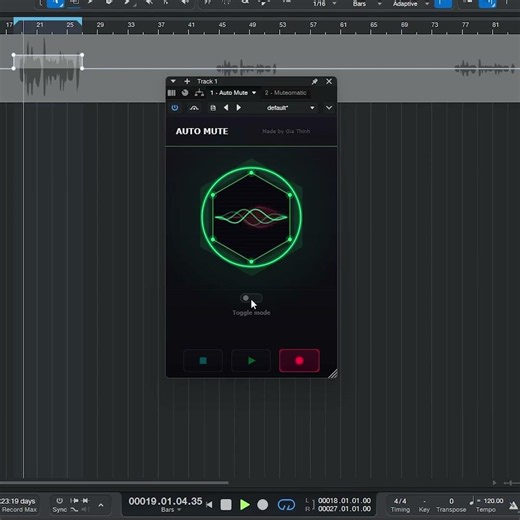
Task: Click the plugin's red record button
Action: [x=299, y=361]
